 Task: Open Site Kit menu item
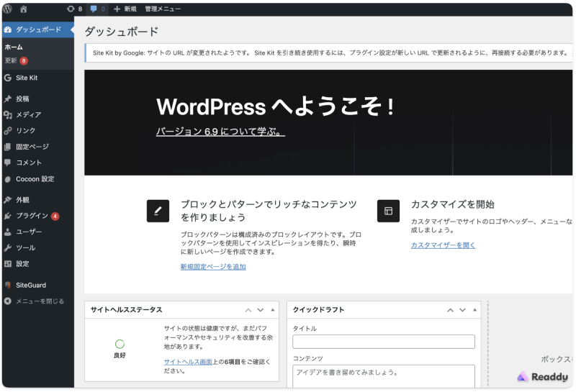pyautogui.click(x=38, y=78)
